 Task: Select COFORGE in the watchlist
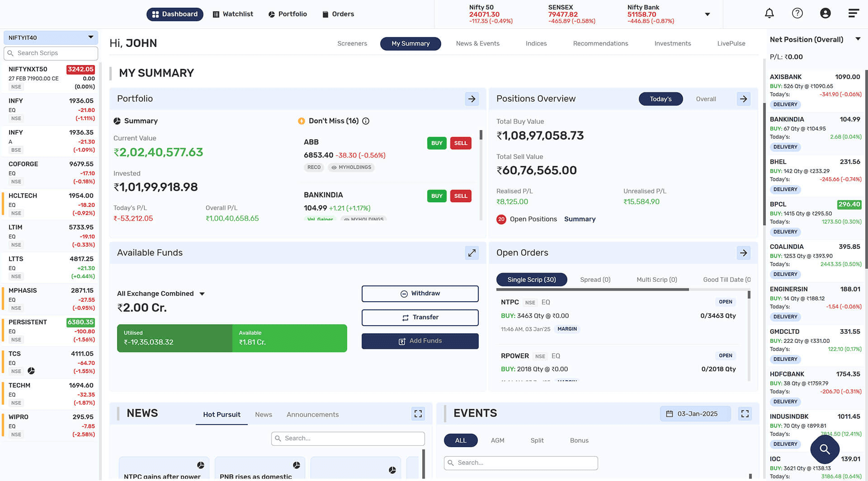[51, 173]
